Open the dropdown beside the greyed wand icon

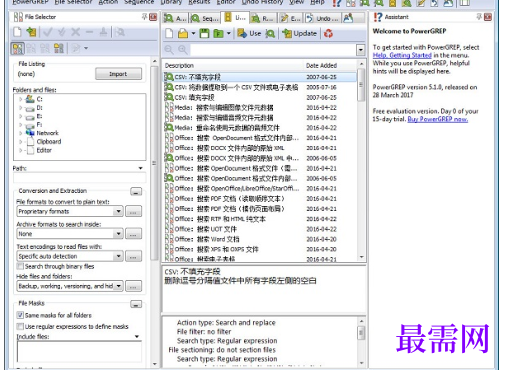[86, 48]
